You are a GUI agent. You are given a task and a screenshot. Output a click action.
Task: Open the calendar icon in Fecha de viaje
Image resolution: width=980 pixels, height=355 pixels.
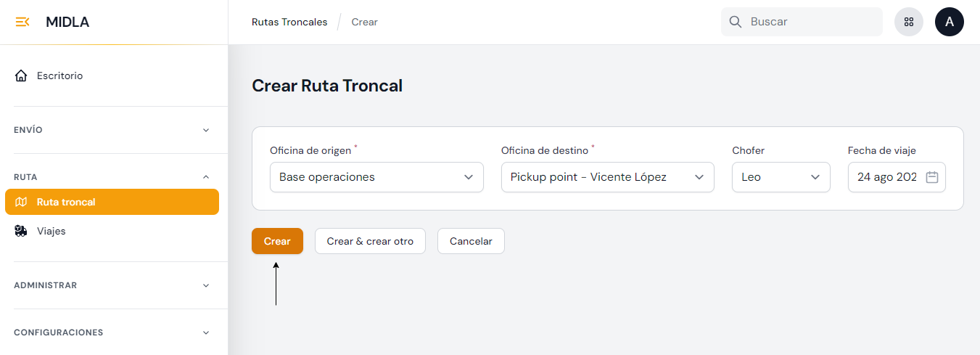pos(932,177)
